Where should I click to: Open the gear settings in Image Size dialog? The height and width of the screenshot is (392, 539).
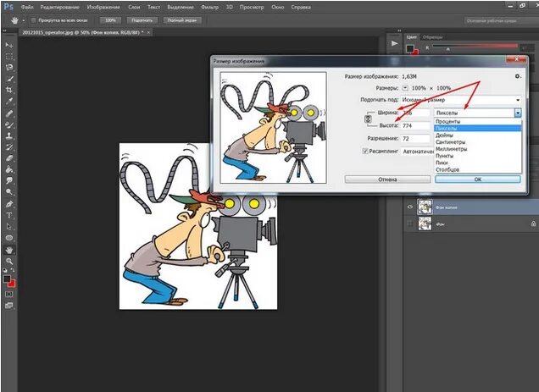(x=518, y=76)
